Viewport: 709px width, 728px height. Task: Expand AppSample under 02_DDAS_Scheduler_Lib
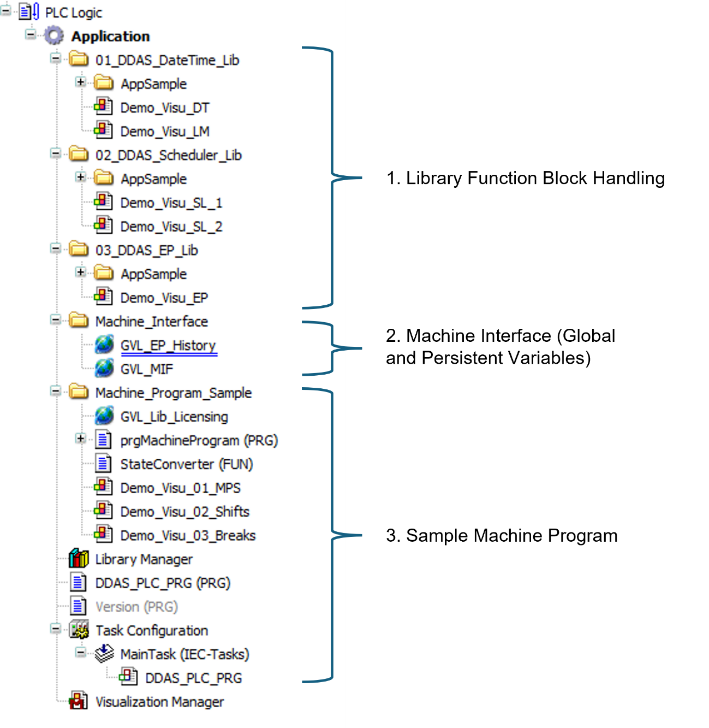point(81,177)
